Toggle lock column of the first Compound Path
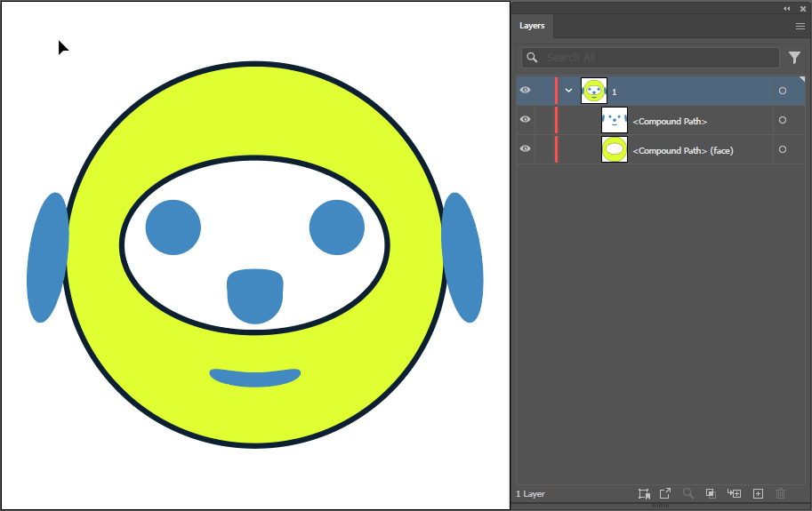Screen dimensions: 812x511 [543, 120]
